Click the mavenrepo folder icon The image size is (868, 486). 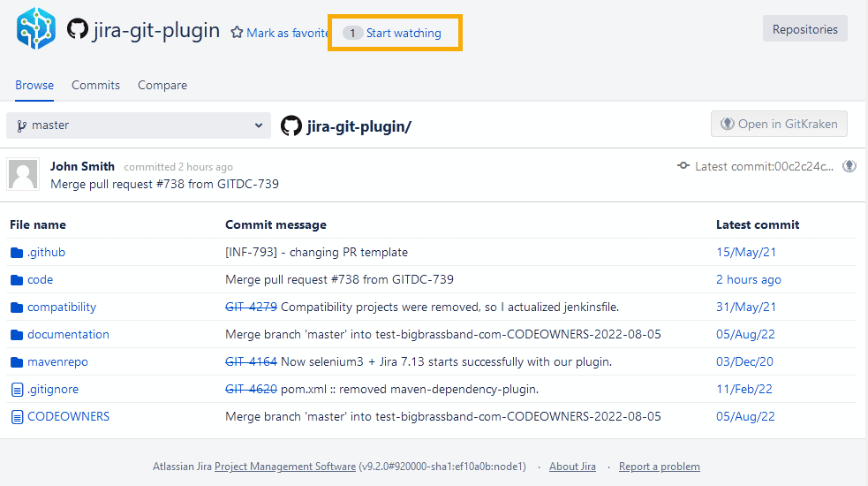17,362
